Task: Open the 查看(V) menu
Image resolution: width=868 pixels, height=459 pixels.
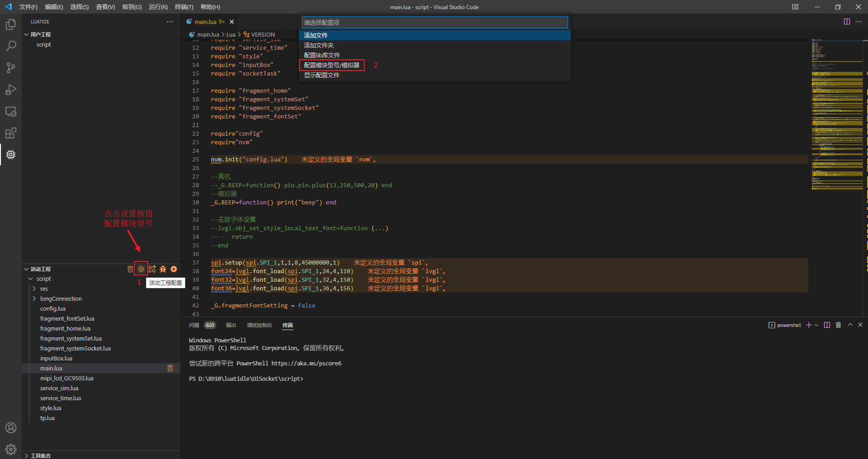Action: coord(105,7)
